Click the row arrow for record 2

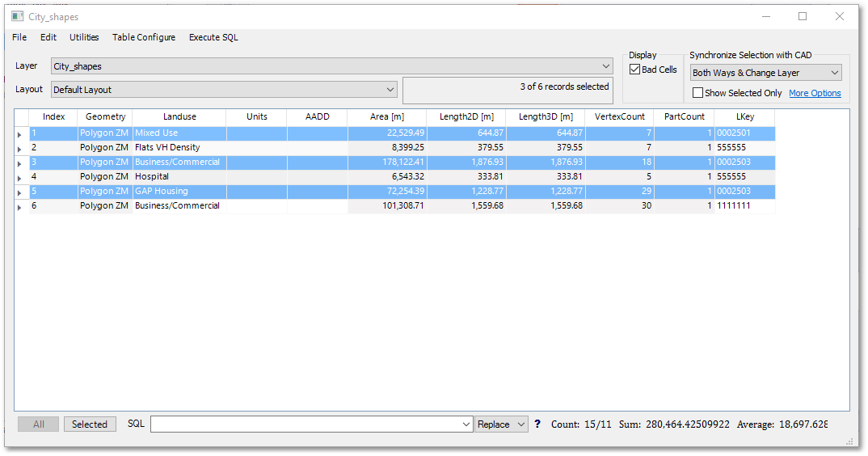20,149
